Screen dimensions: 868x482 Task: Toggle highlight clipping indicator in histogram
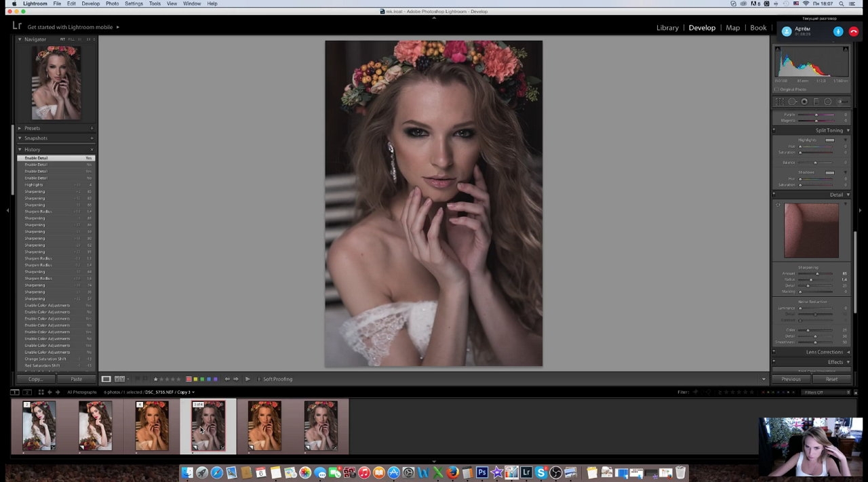click(846, 49)
